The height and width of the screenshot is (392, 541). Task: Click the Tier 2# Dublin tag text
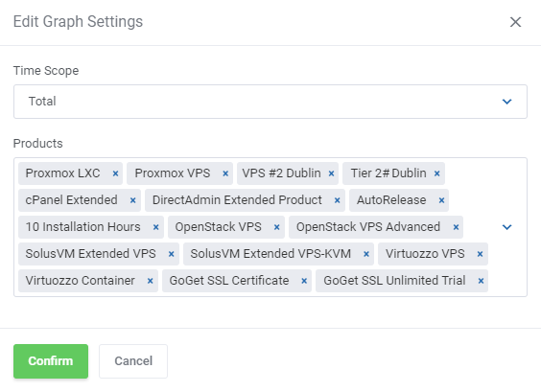click(x=388, y=173)
